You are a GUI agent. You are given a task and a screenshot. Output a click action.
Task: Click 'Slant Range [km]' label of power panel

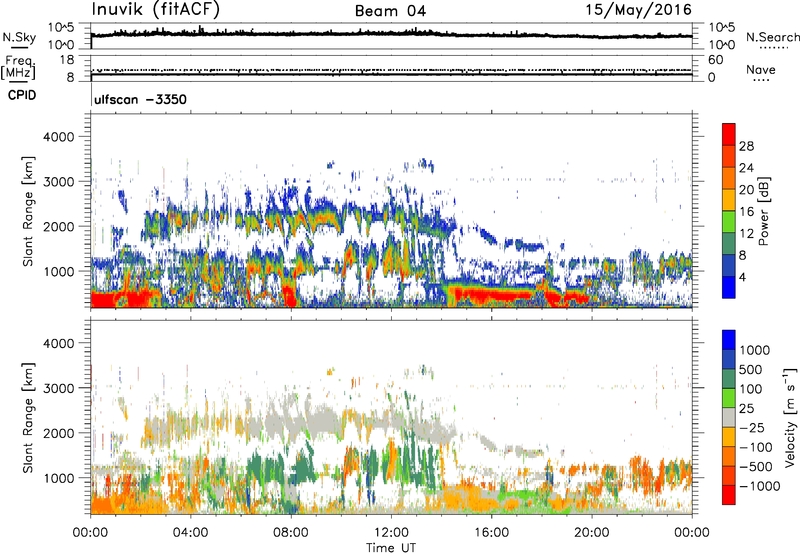(28, 211)
